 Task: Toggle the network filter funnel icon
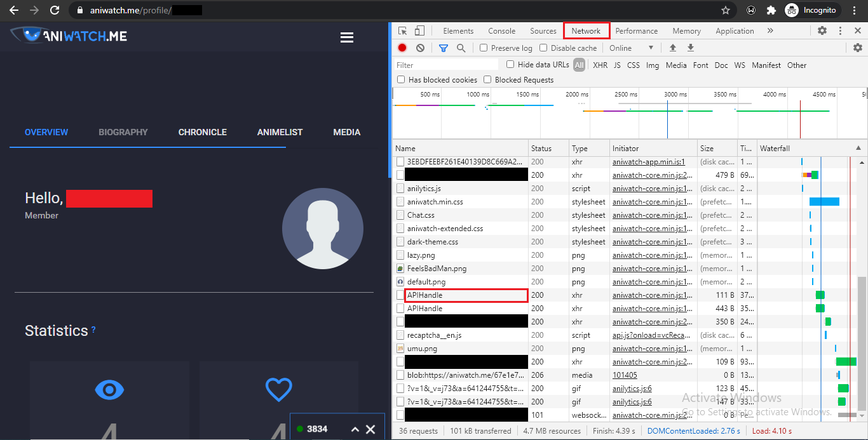coord(444,48)
